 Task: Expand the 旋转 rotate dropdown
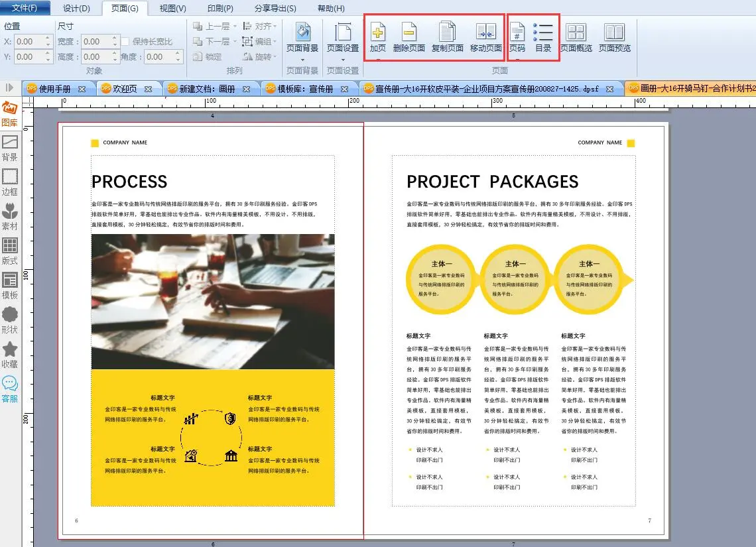click(275, 57)
